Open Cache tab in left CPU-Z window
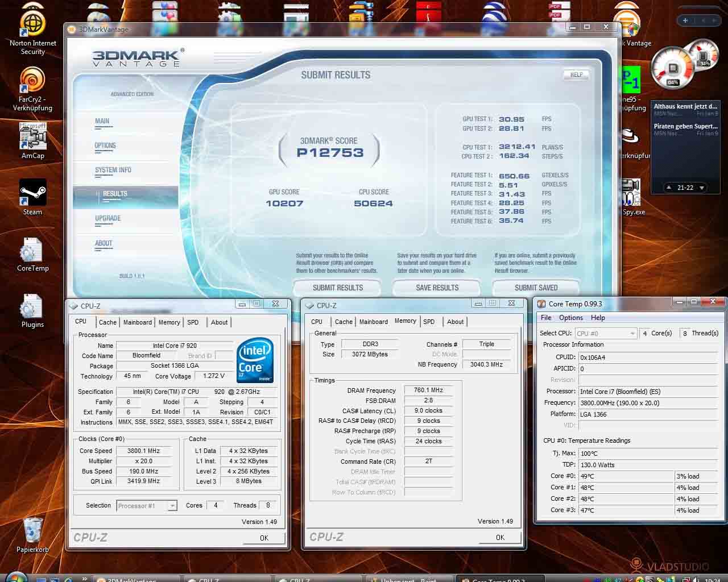The width and height of the screenshot is (728, 582). click(x=107, y=322)
